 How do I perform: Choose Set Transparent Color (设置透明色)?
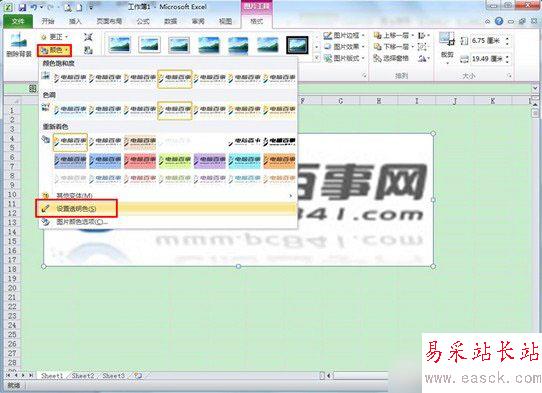168,208
